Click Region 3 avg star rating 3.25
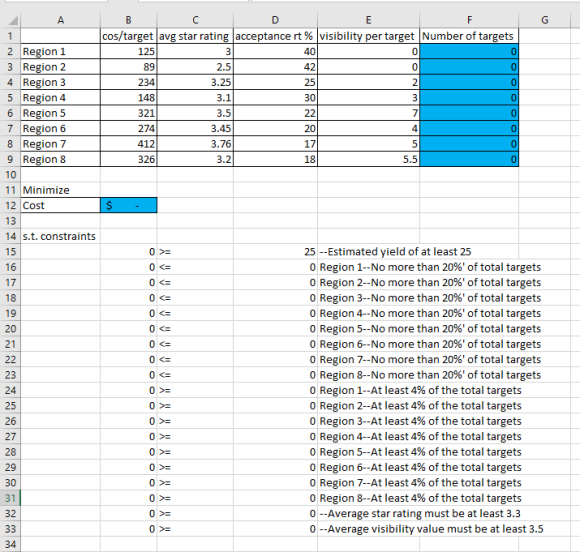 pos(195,82)
